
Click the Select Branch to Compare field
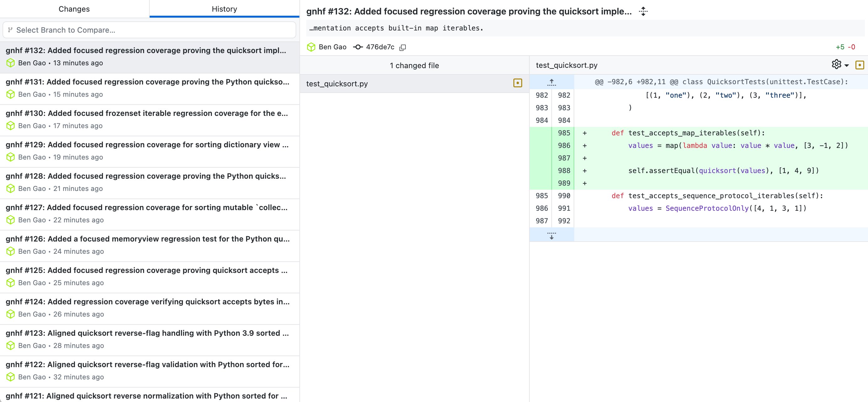pyautogui.click(x=149, y=30)
